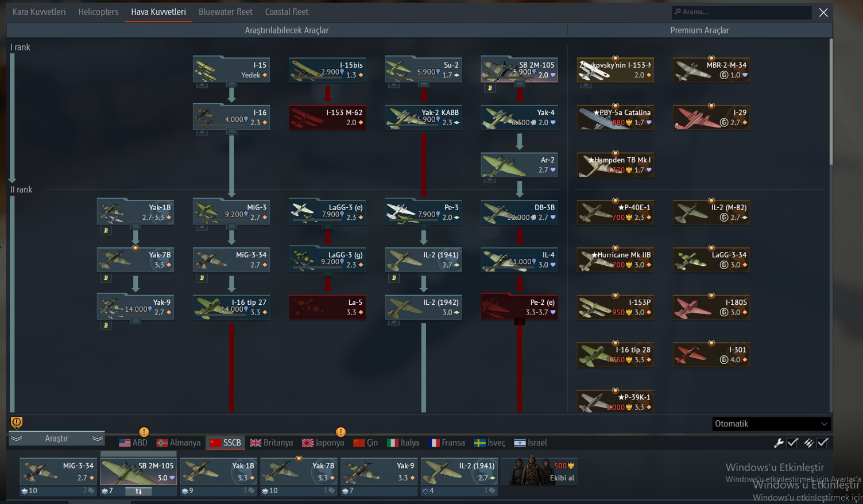Select the IL-2 (1942) aircraft card
This screenshot has width=863, height=504.
tap(424, 307)
